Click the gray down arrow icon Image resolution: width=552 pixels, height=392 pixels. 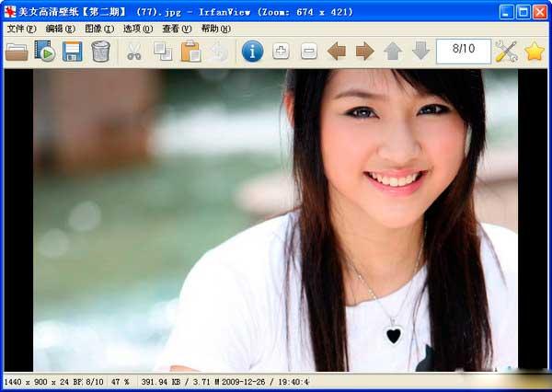421,51
